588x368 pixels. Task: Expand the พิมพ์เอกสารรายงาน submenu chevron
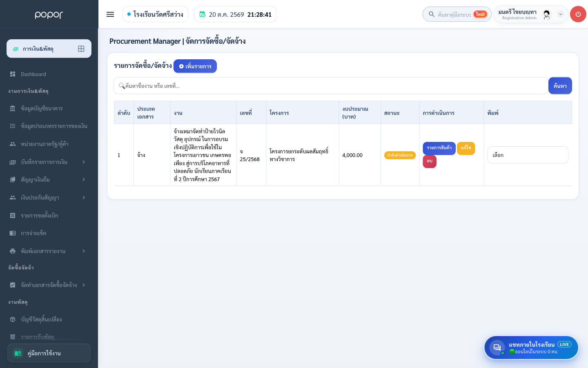(84, 251)
